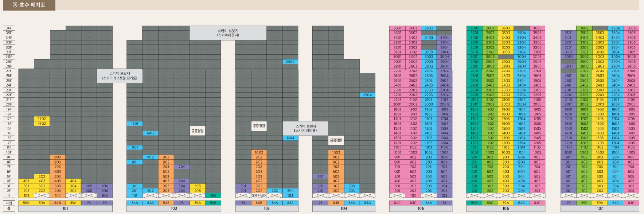644x214 pixels.
Task: Select unit 3604 in building 107
Action: pos(616,28)
